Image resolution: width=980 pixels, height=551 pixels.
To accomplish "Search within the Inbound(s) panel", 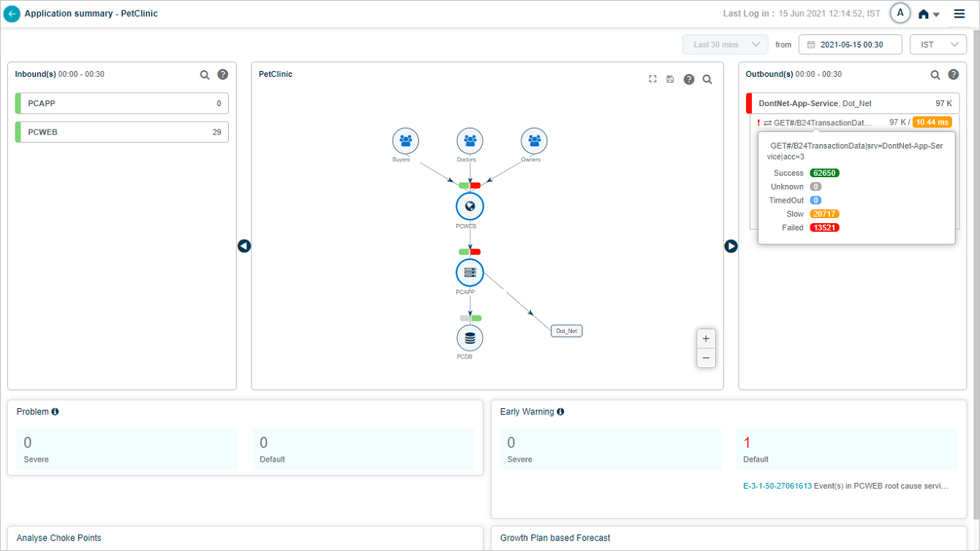I will click(205, 75).
